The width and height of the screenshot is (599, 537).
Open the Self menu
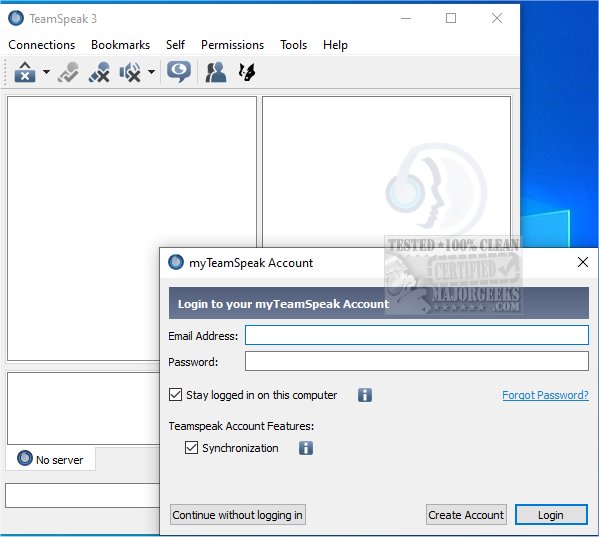click(x=175, y=45)
